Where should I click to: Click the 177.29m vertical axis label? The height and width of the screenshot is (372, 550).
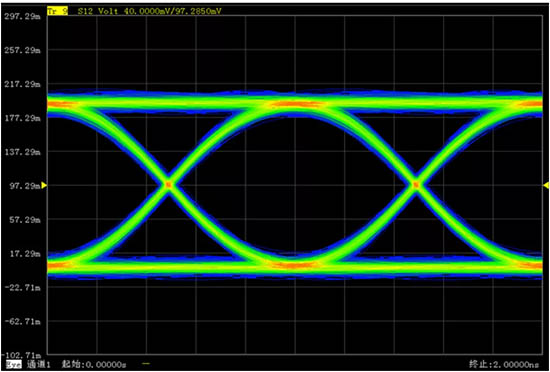(x=22, y=119)
